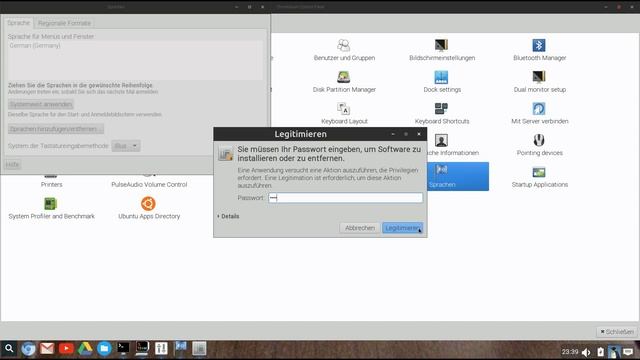
Task: Launch Chromium browser from the taskbar
Action: click(x=28, y=349)
